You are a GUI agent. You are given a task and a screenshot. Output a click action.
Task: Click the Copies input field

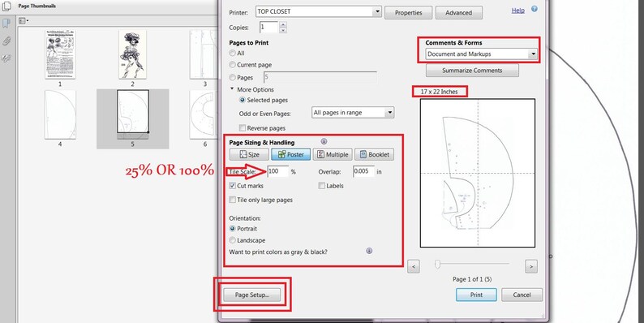tap(268, 27)
